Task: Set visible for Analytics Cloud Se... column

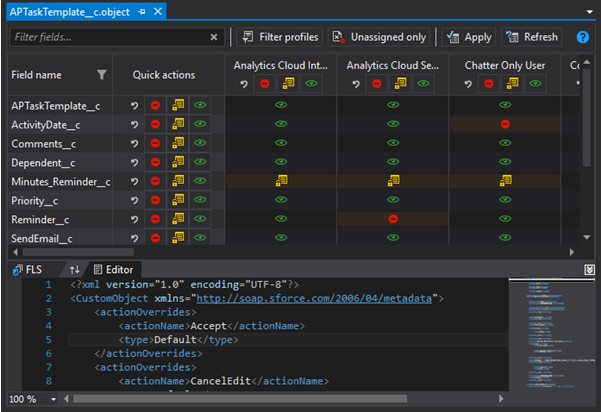Action: pos(424,84)
